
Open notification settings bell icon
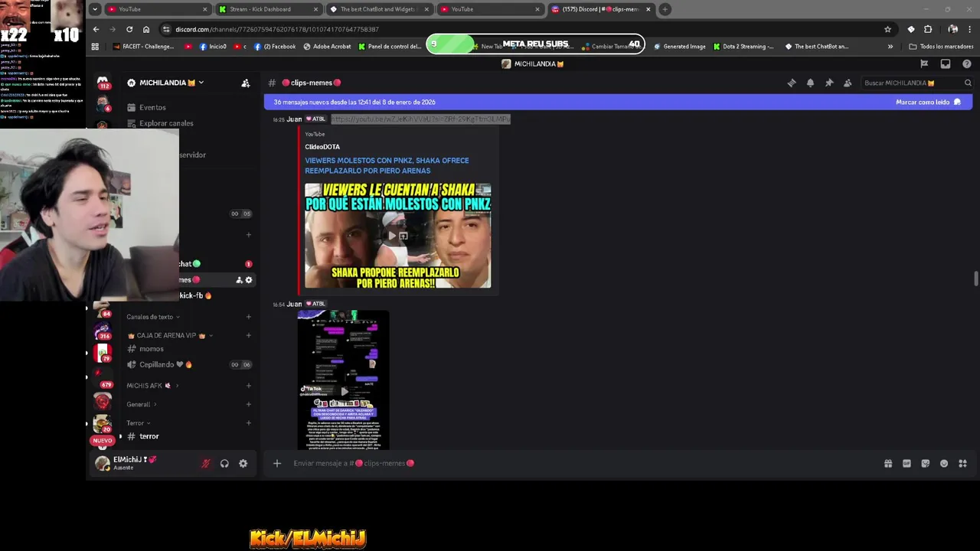click(810, 83)
